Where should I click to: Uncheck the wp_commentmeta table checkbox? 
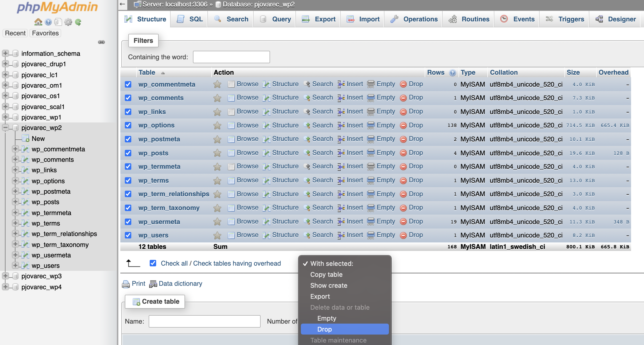pos(128,84)
